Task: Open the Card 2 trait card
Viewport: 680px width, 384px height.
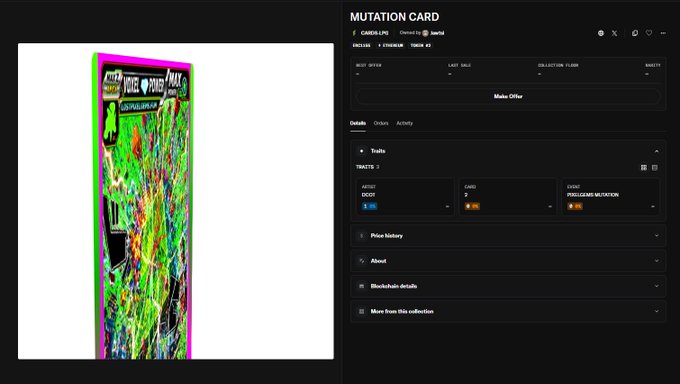Action: pyautogui.click(x=508, y=197)
